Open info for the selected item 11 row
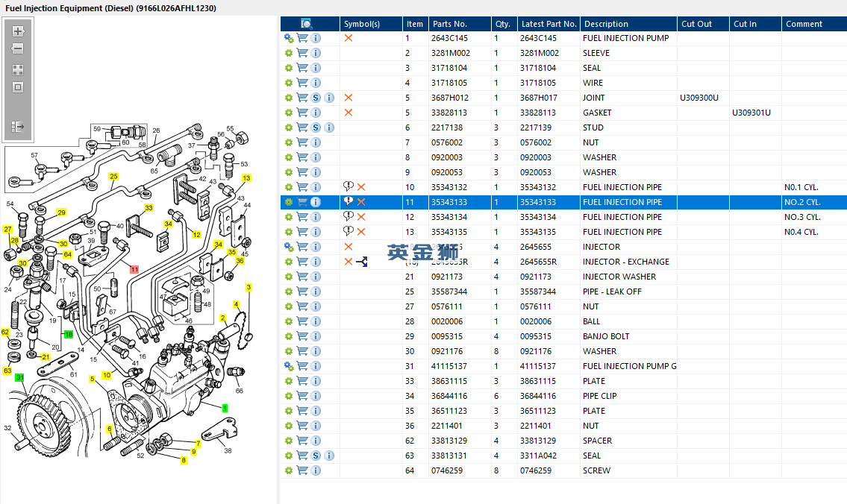This screenshot has width=847, height=504. click(316, 202)
